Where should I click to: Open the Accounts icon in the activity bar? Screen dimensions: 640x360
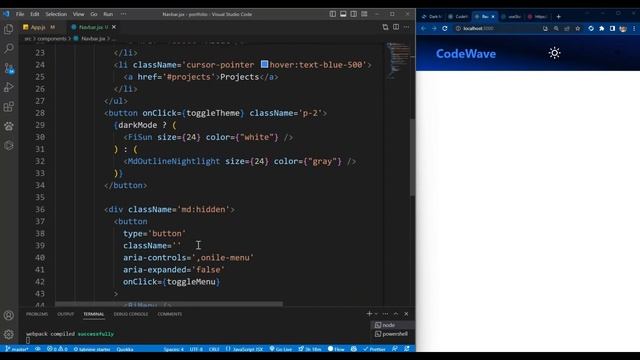pos(9,315)
